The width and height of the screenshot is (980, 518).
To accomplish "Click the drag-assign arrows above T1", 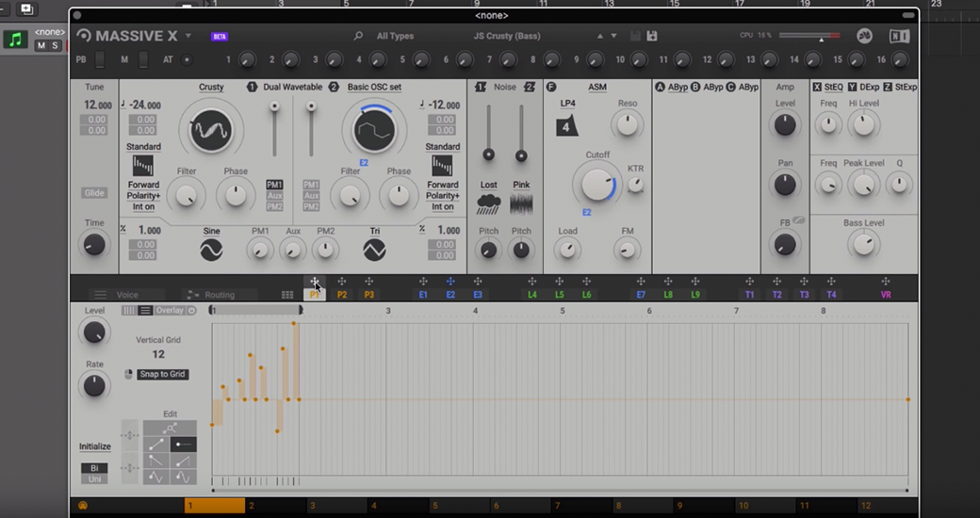I will [749, 282].
